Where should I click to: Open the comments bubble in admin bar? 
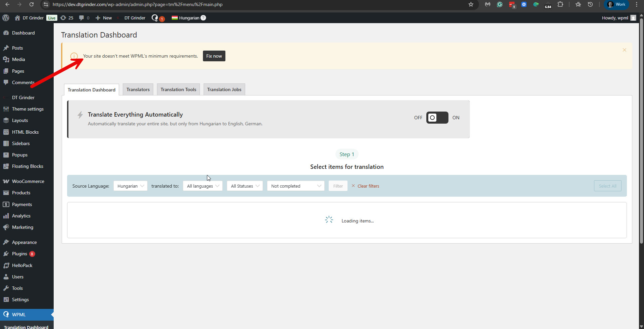tap(81, 18)
